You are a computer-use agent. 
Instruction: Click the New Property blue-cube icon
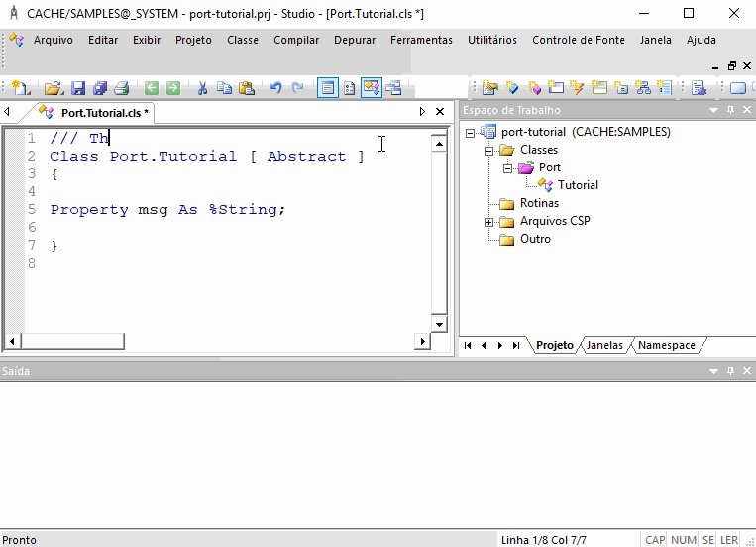click(x=512, y=88)
